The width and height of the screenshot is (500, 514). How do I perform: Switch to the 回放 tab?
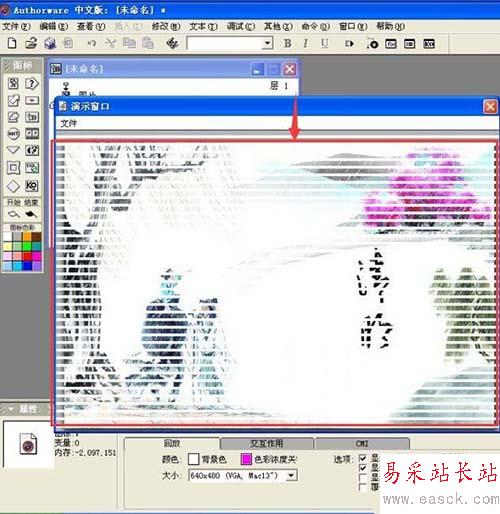(x=172, y=443)
